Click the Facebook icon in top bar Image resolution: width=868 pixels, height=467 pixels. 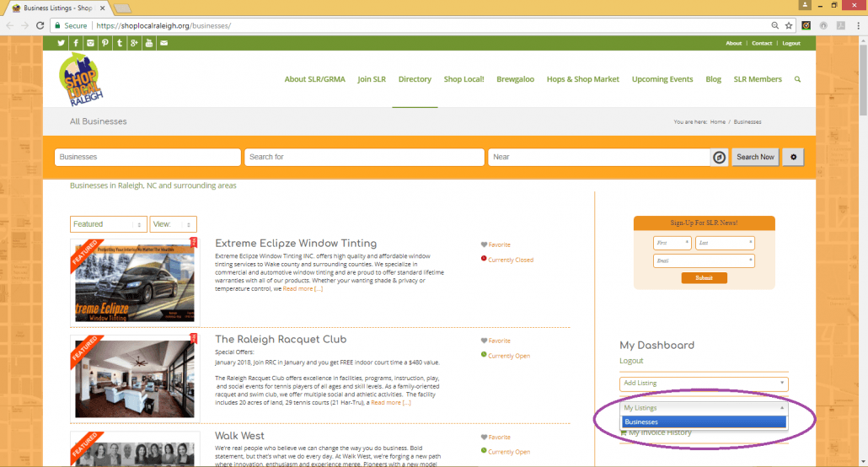[x=76, y=43]
